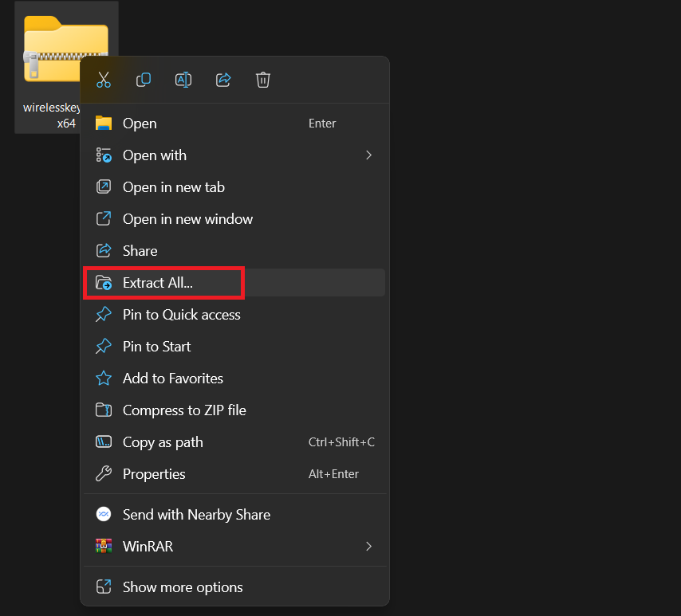Choose Pin to Start
This screenshot has height=616, width=681.
(156, 347)
